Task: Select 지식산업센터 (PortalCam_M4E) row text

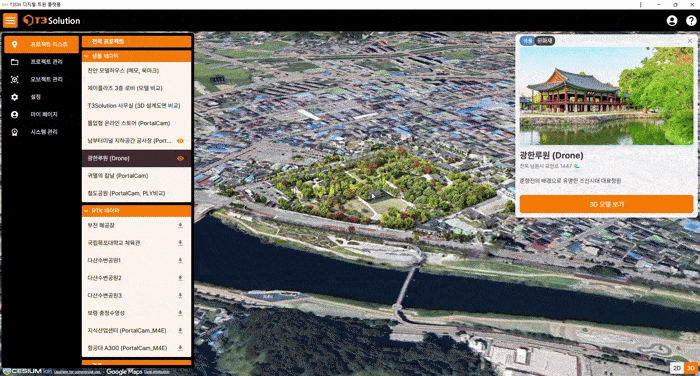Action: click(x=127, y=330)
